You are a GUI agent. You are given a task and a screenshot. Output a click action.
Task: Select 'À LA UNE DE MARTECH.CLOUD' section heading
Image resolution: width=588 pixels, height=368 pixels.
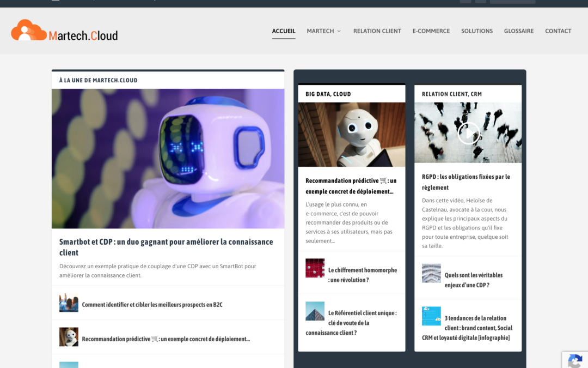(98, 80)
